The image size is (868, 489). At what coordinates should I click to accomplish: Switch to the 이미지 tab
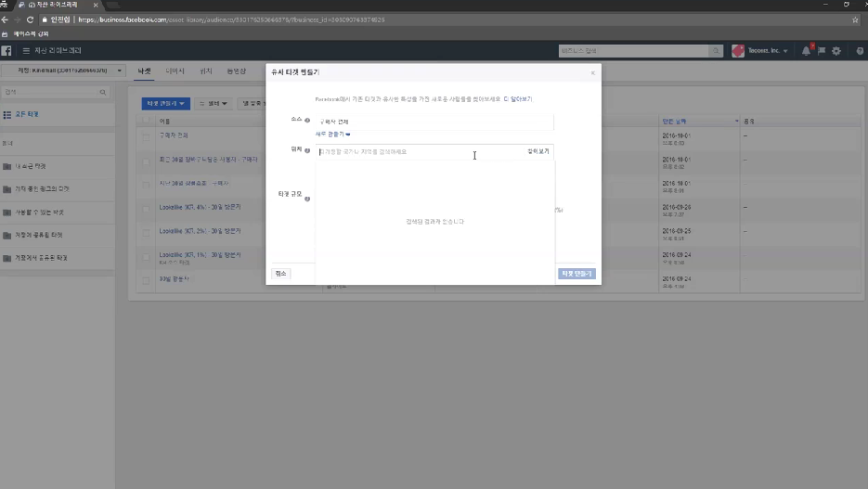(x=175, y=71)
